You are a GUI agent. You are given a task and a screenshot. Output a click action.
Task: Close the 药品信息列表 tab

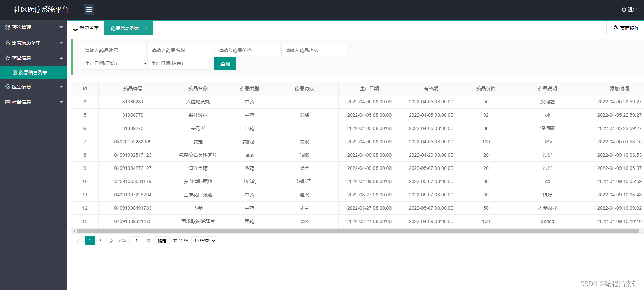coord(145,28)
